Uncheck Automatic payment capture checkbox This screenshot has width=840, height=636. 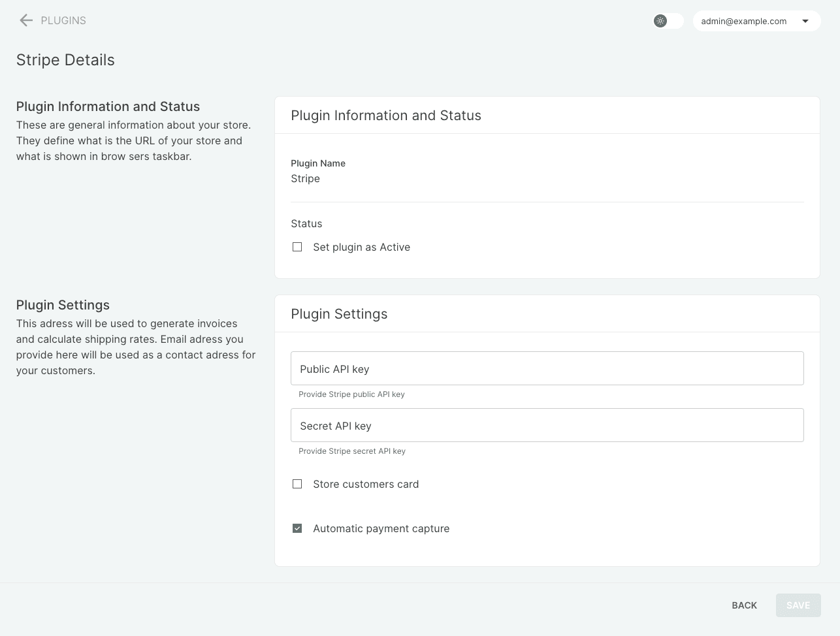[x=297, y=528]
